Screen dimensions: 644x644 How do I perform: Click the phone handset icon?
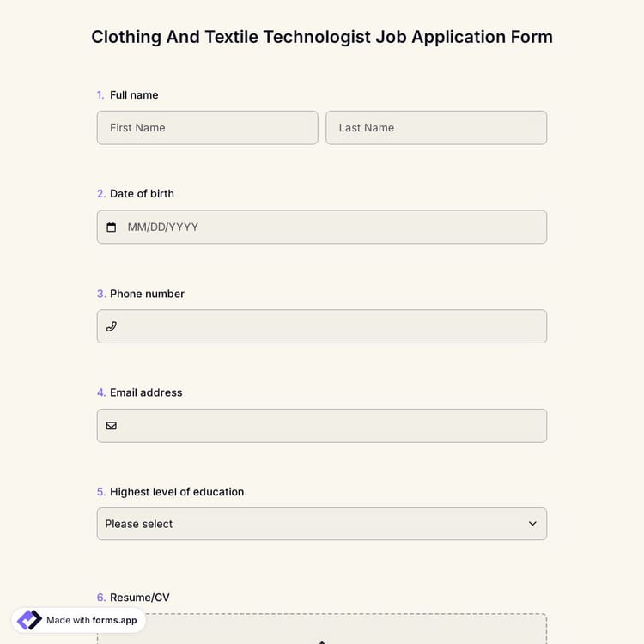coord(111,326)
